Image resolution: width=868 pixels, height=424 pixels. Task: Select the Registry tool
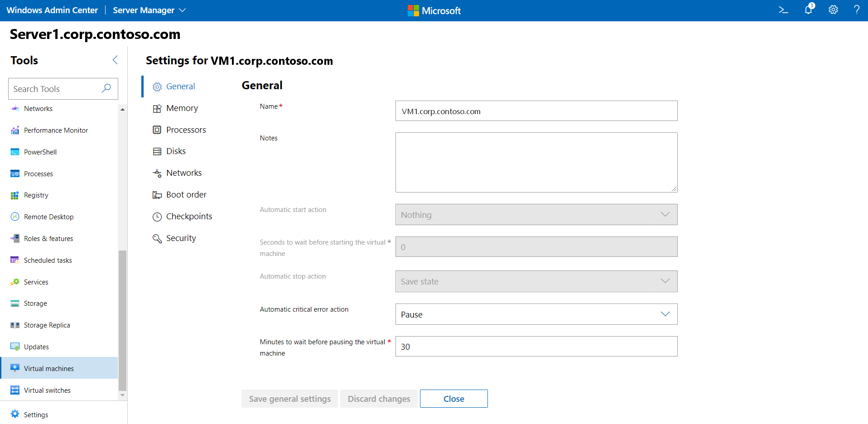click(36, 195)
